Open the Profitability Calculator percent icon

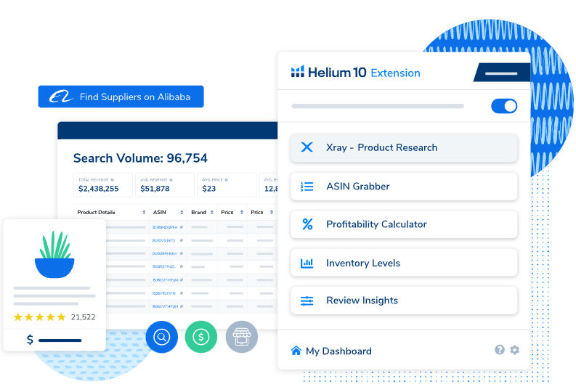(x=307, y=224)
